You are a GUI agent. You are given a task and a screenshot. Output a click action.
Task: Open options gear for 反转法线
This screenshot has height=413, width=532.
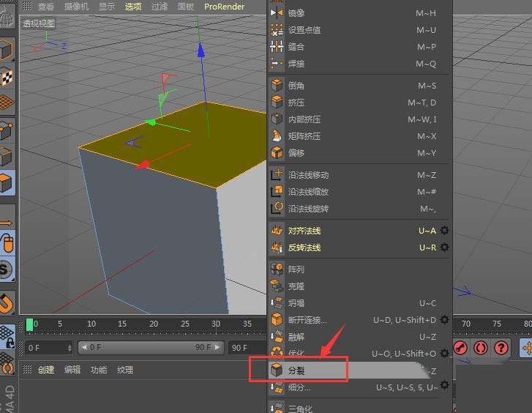click(x=444, y=248)
